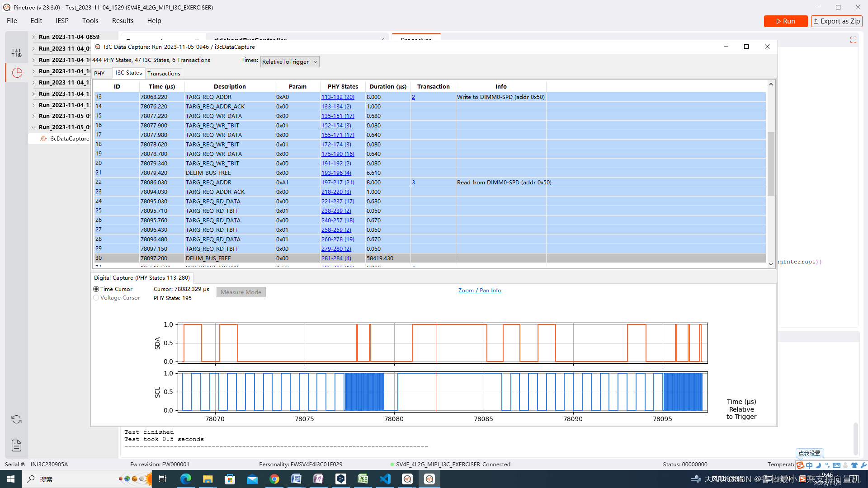This screenshot has width=868, height=488.
Task: Select the Transactions tab
Action: [165, 73]
